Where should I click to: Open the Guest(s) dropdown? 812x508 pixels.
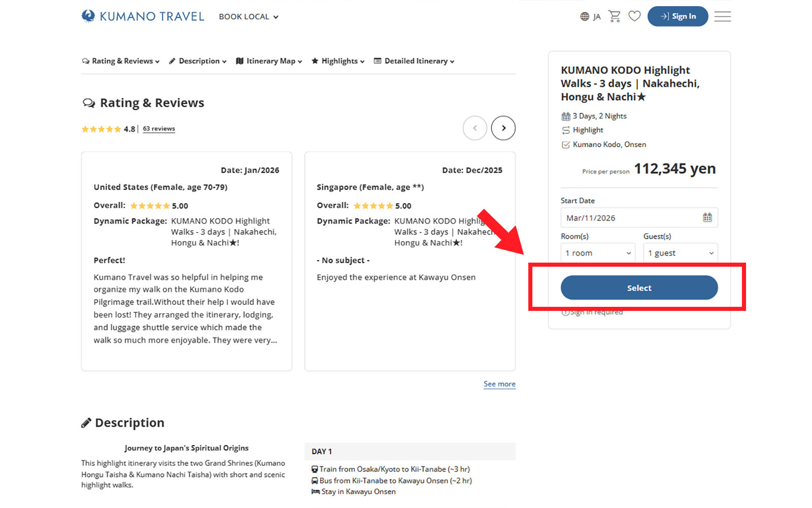click(x=680, y=253)
